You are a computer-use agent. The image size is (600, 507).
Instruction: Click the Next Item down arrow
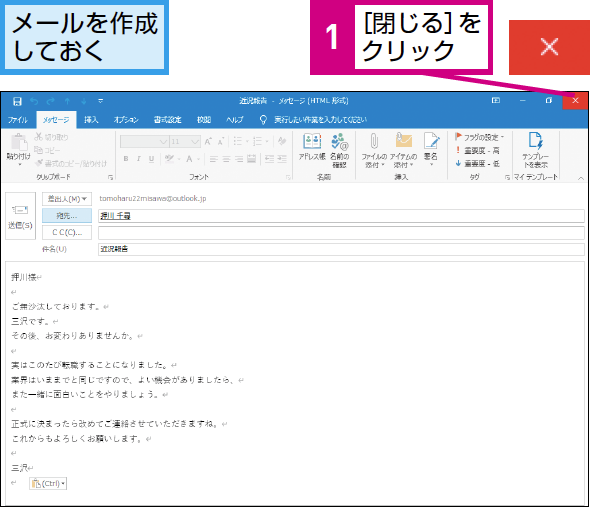(x=84, y=101)
